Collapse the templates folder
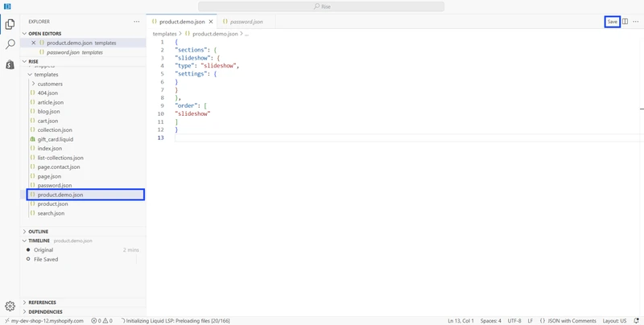This screenshot has width=644, height=325. [46, 75]
